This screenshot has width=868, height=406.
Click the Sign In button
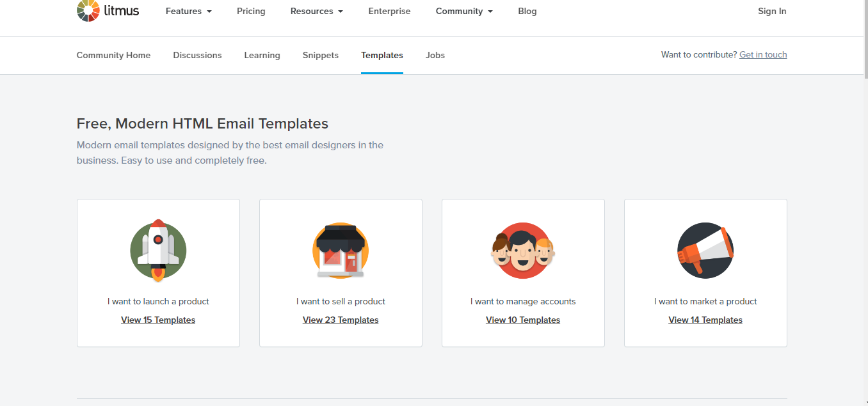point(771,11)
